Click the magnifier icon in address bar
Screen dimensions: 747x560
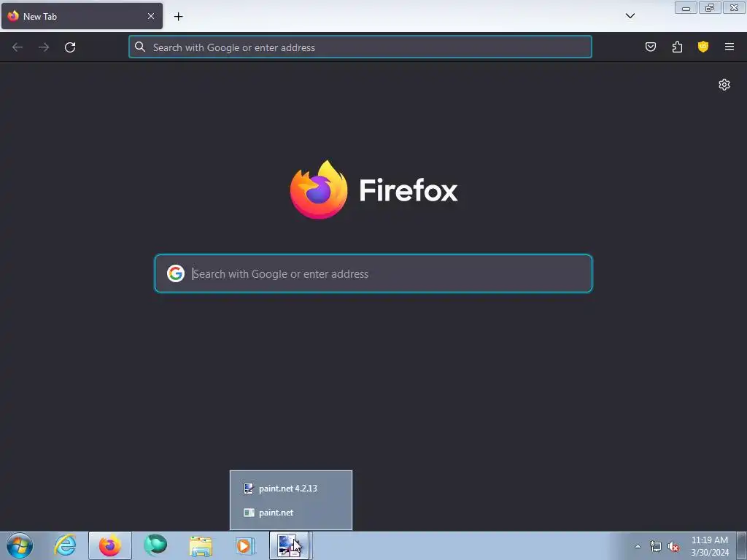click(140, 47)
